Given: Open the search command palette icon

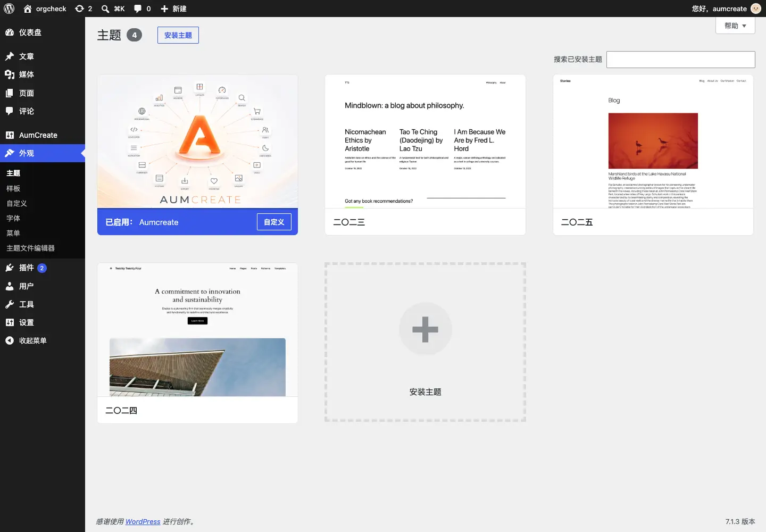Looking at the screenshot, I should tap(105, 9).
